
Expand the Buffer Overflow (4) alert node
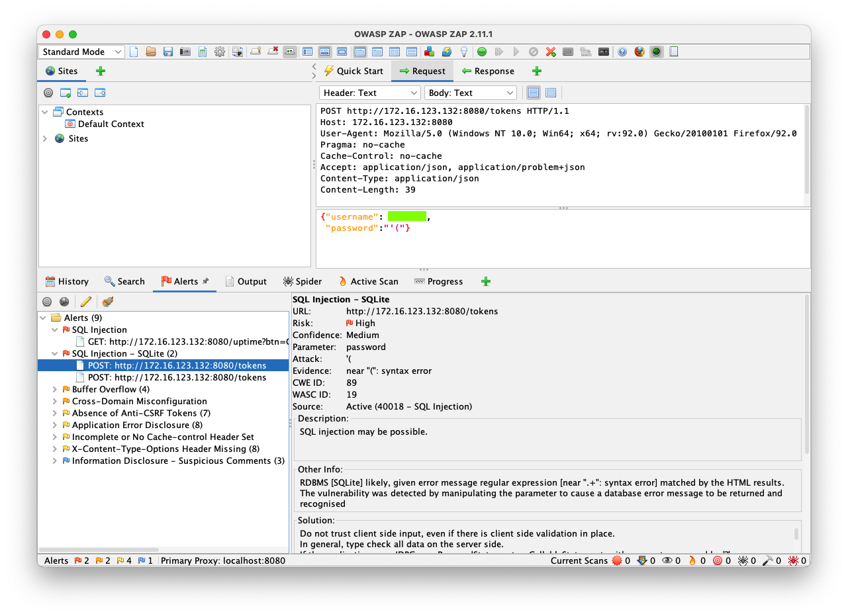coord(55,389)
